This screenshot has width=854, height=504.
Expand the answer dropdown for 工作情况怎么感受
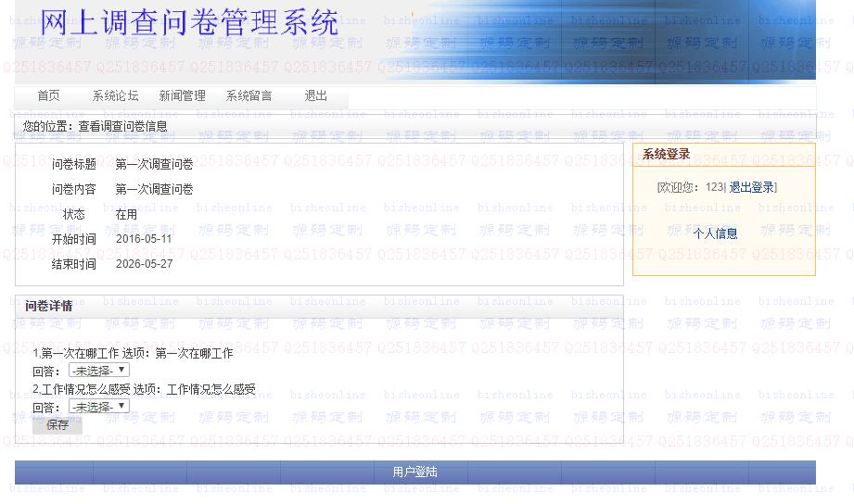(x=99, y=407)
